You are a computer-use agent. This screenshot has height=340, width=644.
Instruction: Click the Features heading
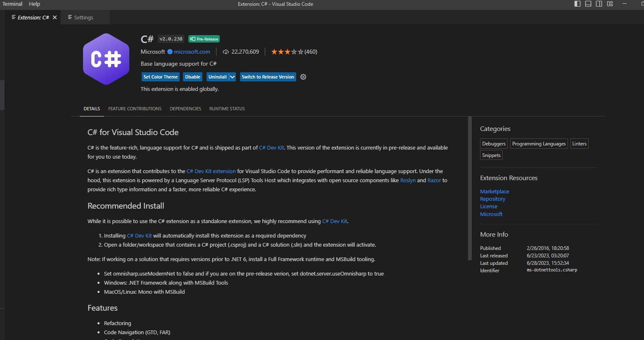(x=102, y=308)
